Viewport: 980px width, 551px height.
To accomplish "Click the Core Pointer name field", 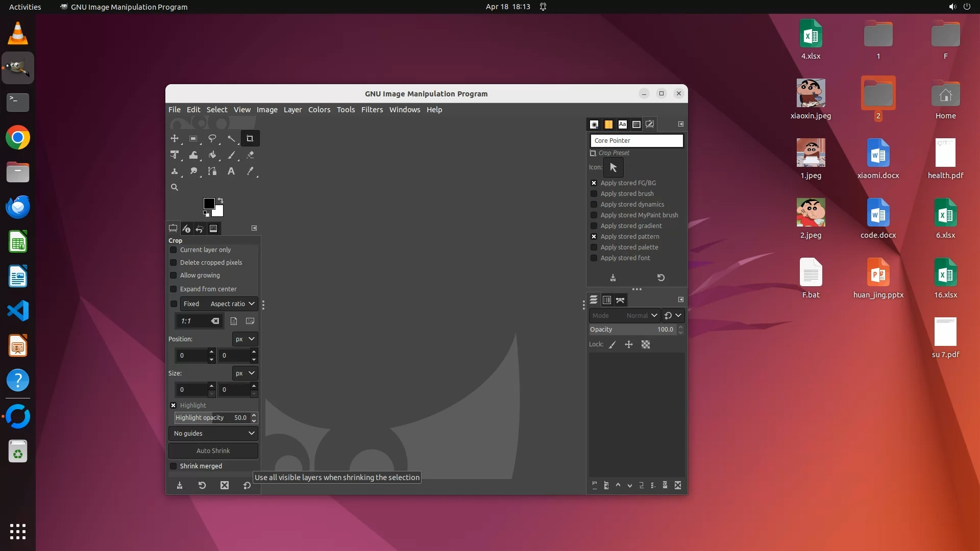I will (636, 141).
